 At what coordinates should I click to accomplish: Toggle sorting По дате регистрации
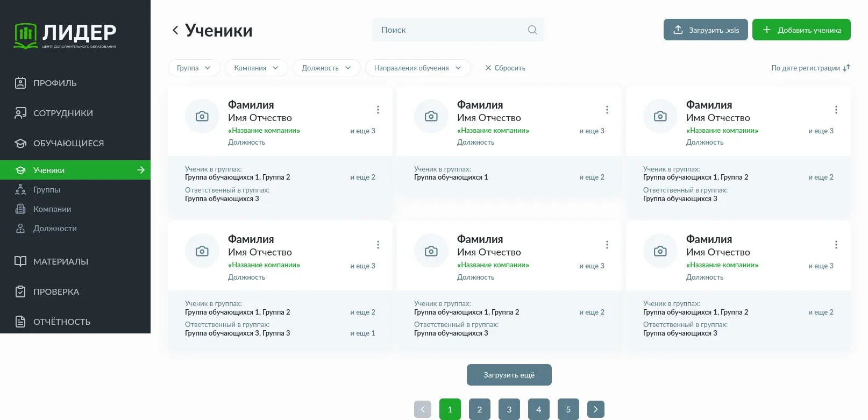click(x=811, y=68)
